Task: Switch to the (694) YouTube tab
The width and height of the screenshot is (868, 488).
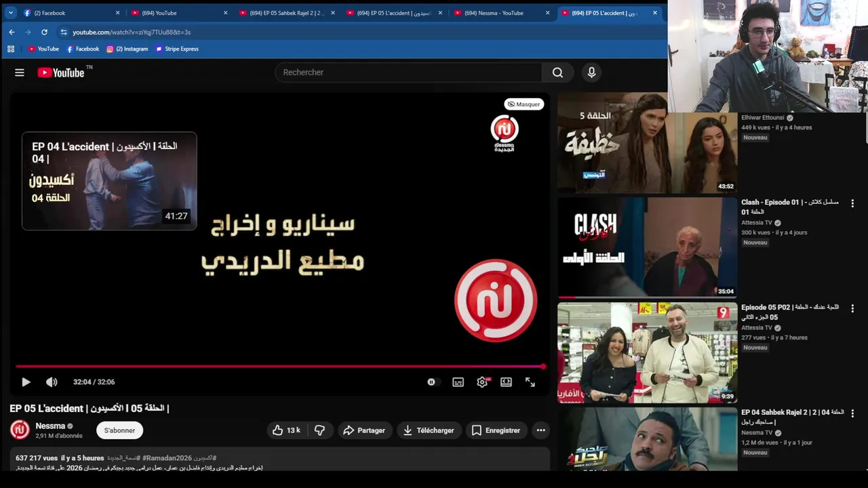Action: click(179, 13)
